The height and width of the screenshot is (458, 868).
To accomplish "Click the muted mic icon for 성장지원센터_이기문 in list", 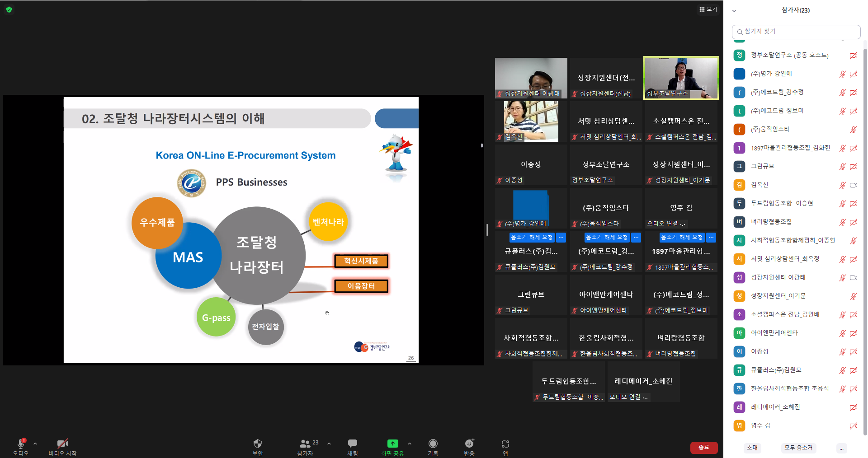I will [854, 296].
